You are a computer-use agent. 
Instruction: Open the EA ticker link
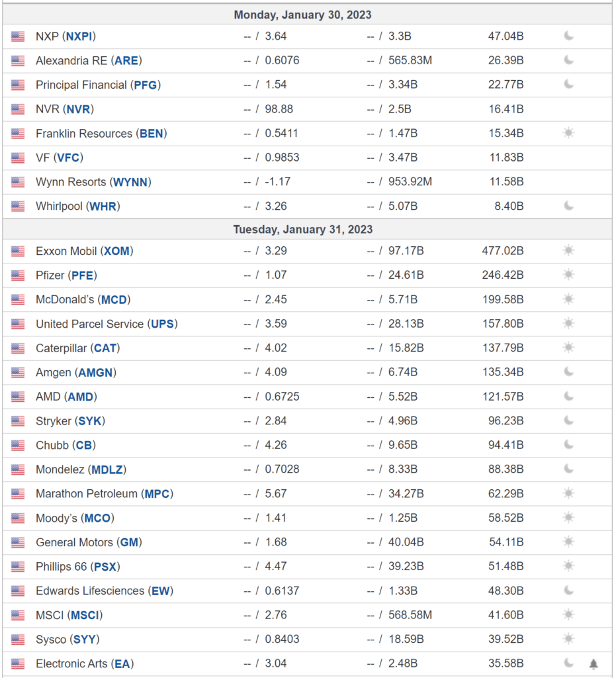tap(122, 663)
